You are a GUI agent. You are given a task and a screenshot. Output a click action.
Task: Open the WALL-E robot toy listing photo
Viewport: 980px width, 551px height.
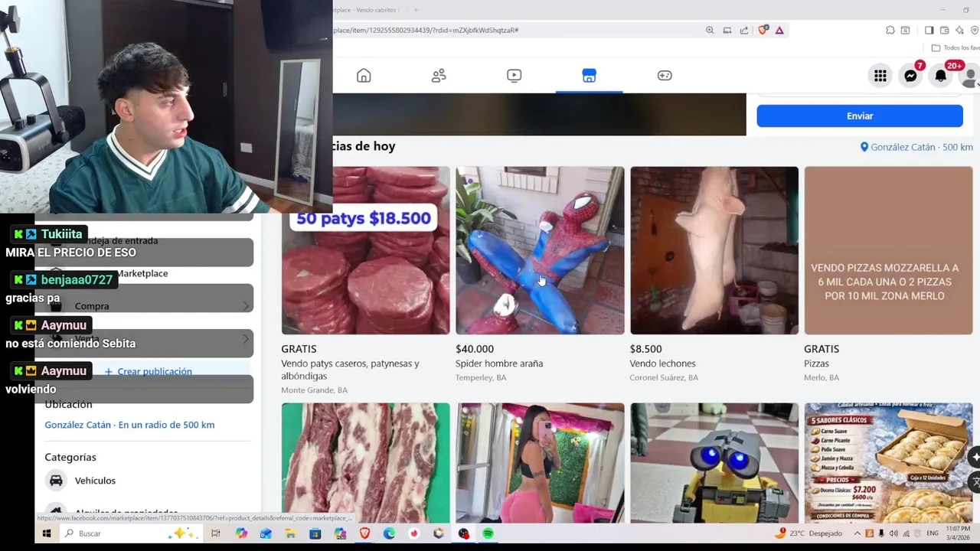tap(714, 463)
